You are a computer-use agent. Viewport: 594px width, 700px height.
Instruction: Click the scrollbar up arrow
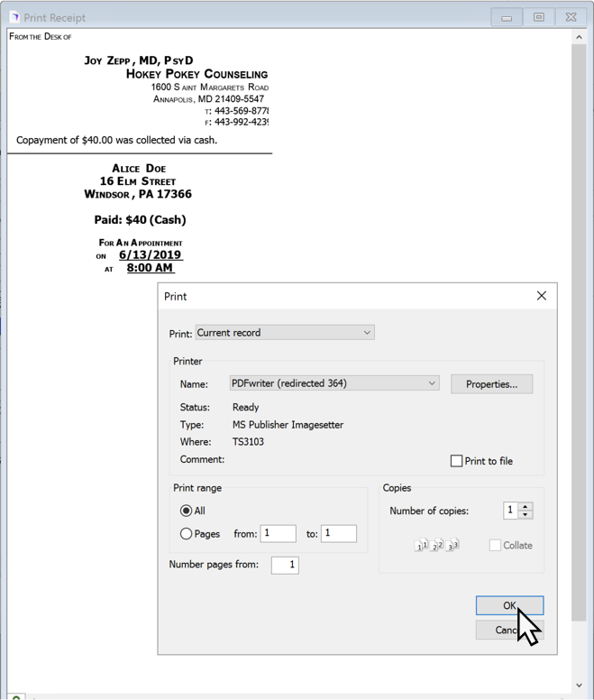(x=580, y=38)
